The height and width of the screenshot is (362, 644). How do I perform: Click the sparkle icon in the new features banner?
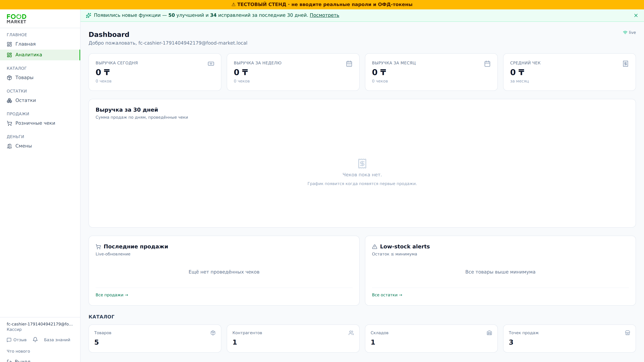[x=89, y=15]
